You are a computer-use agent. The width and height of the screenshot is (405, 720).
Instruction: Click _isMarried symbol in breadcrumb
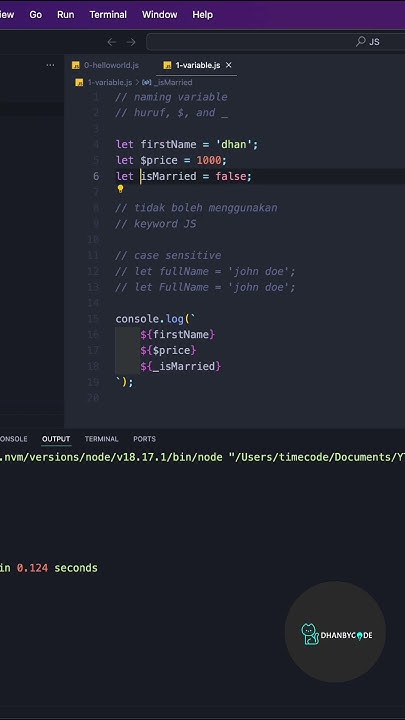pyautogui.click(x=173, y=82)
